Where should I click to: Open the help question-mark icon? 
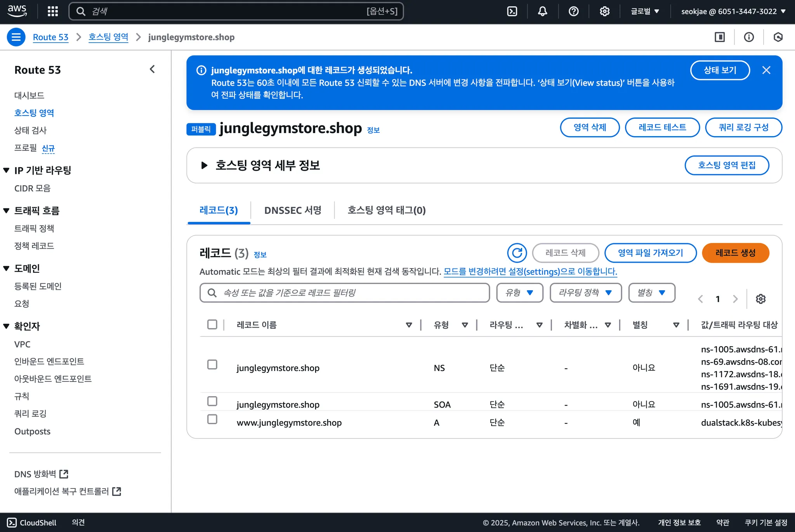tap(573, 11)
